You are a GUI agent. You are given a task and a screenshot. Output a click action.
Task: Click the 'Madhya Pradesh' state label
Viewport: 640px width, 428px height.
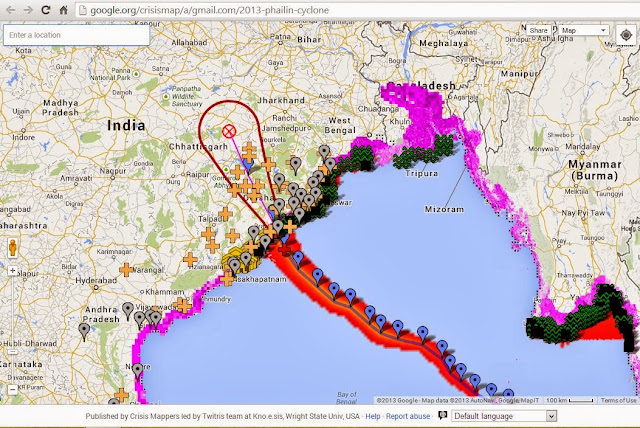(x=61, y=108)
